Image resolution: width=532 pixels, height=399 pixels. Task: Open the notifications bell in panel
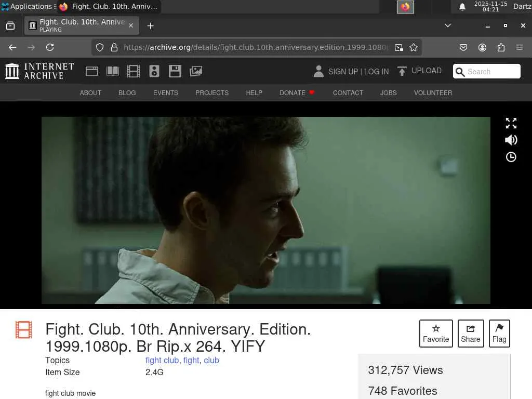coord(462,7)
